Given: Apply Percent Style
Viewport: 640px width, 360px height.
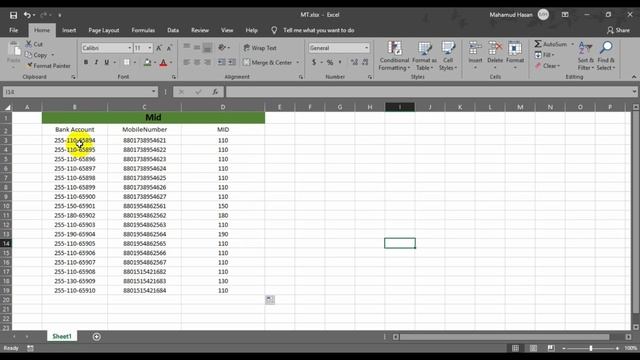Looking at the screenshot, I should [330, 62].
